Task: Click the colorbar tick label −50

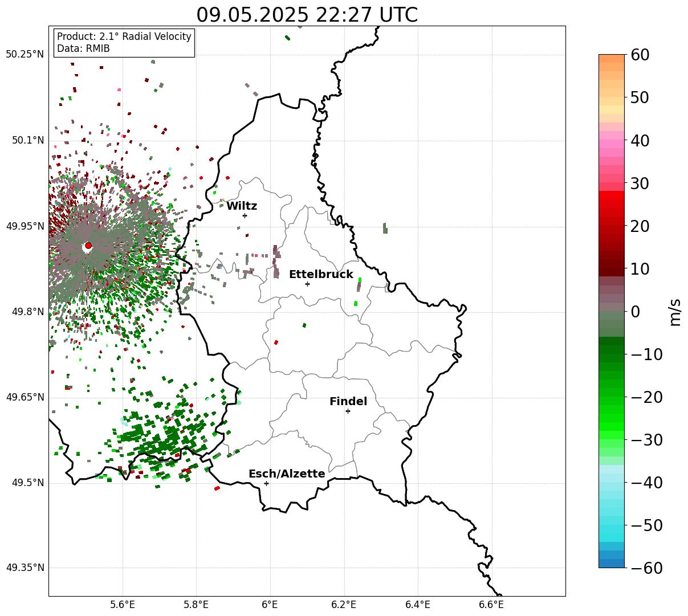Action: click(x=646, y=525)
